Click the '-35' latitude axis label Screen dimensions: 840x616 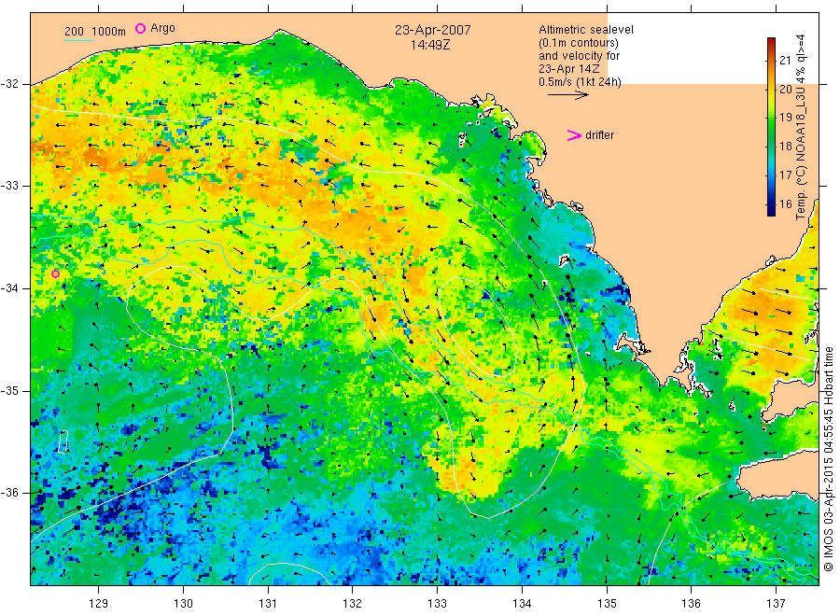(x=9, y=390)
